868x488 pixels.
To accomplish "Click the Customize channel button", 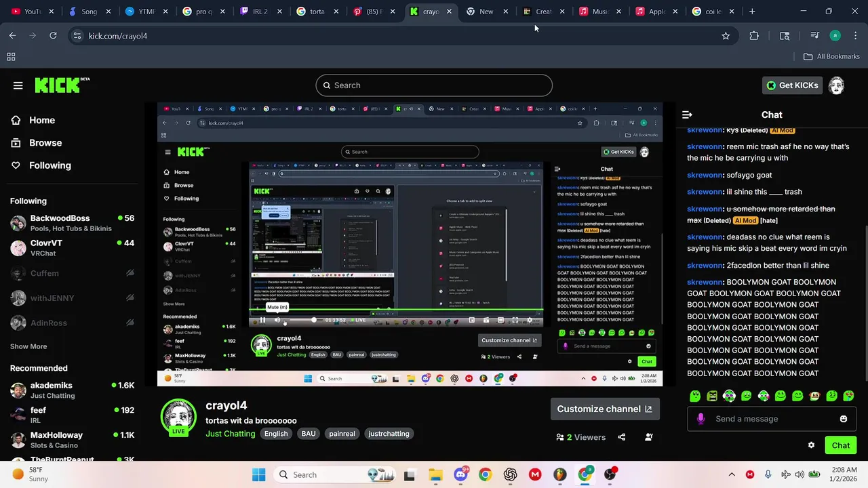I will 604,409.
